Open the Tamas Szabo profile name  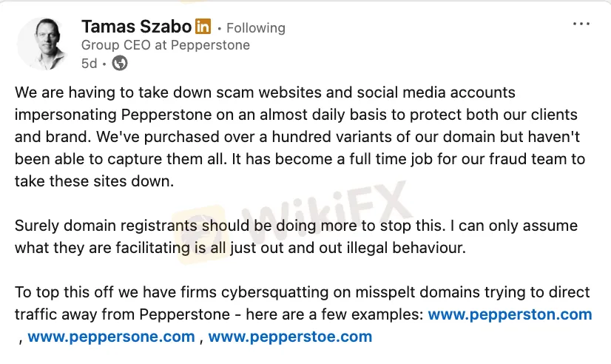(x=136, y=27)
